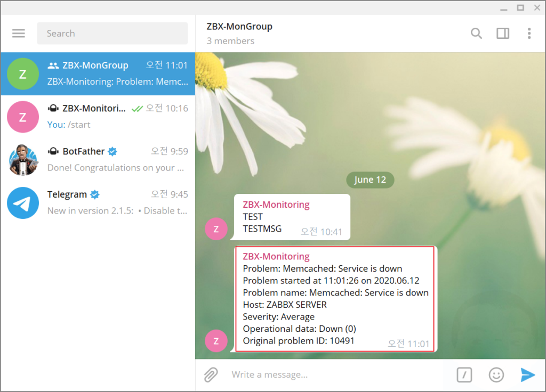Click the TEST TESTMSG message bubble
Image resolution: width=546 pixels, height=392 pixels.
(x=292, y=217)
